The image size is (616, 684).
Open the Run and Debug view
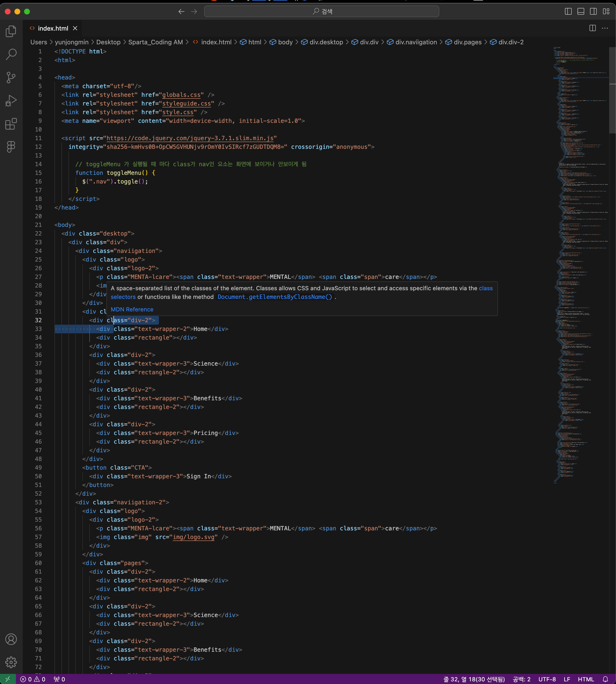11,100
